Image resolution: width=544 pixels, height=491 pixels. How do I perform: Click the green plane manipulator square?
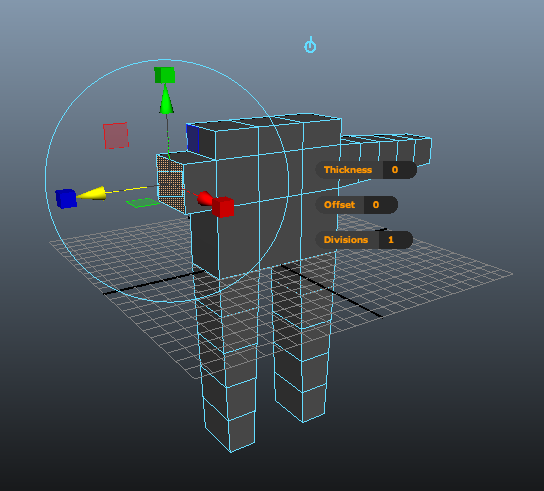click(143, 203)
